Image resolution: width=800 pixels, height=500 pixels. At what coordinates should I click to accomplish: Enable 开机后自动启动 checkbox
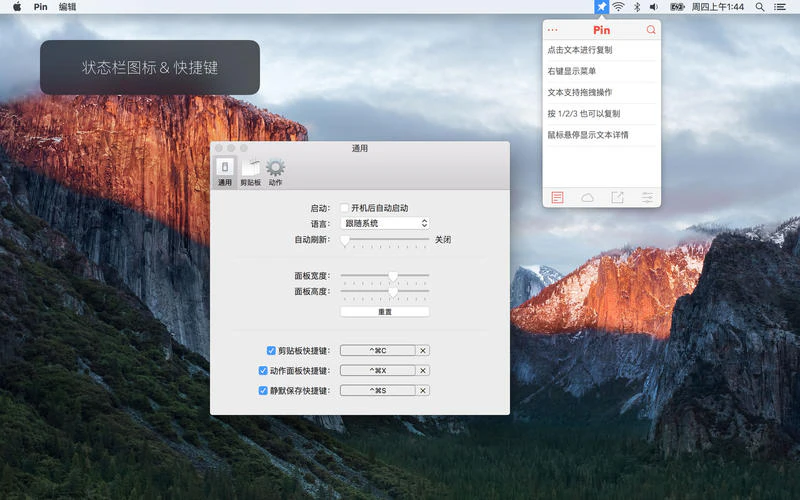pyautogui.click(x=345, y=208)
